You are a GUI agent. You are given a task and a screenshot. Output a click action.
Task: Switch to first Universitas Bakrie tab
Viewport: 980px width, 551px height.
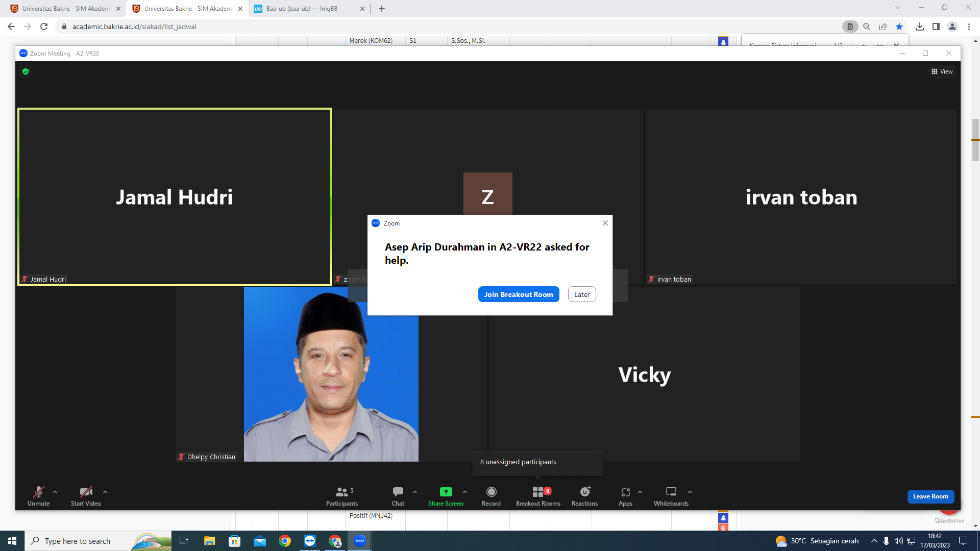coord(65,9)
